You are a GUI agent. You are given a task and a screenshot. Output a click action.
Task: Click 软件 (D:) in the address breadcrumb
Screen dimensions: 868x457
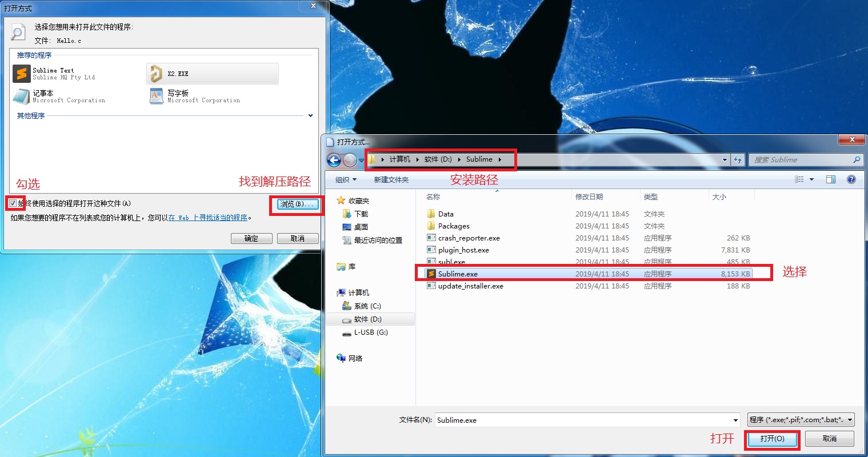(438, 159)
